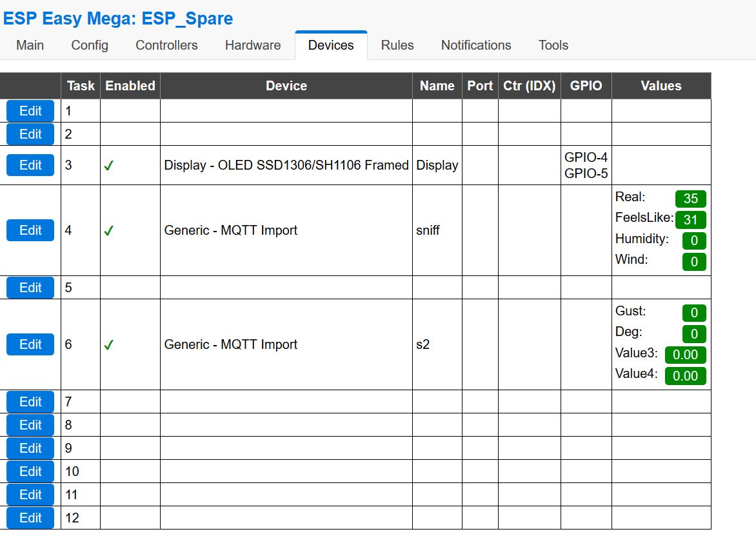Open the Rules tab
756x545 pixels.
[397, 45]
